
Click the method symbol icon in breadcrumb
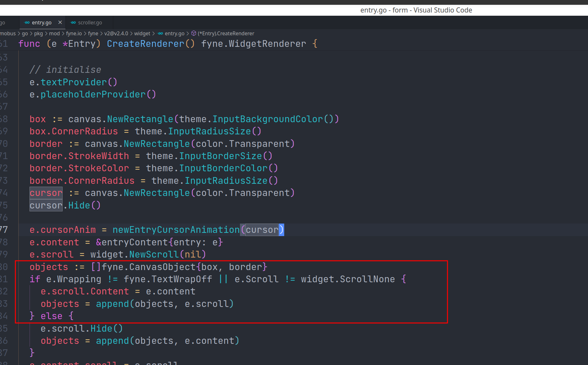194,33
